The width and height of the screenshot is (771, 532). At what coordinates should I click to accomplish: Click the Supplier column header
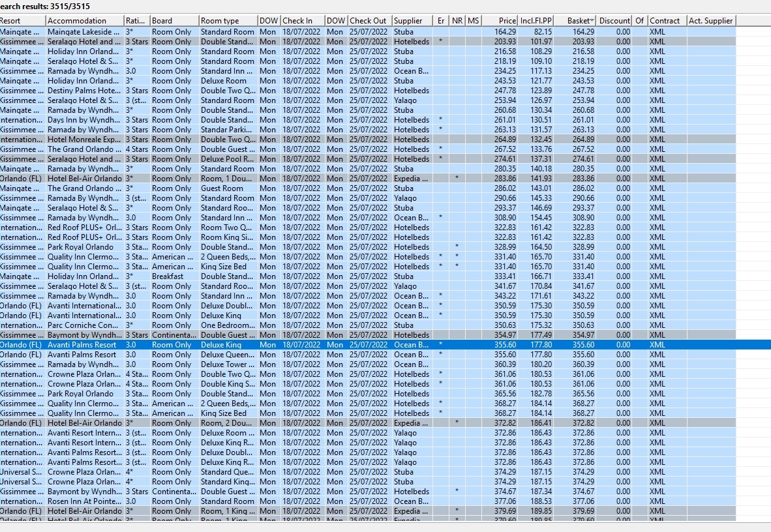(x=412, y=21)
